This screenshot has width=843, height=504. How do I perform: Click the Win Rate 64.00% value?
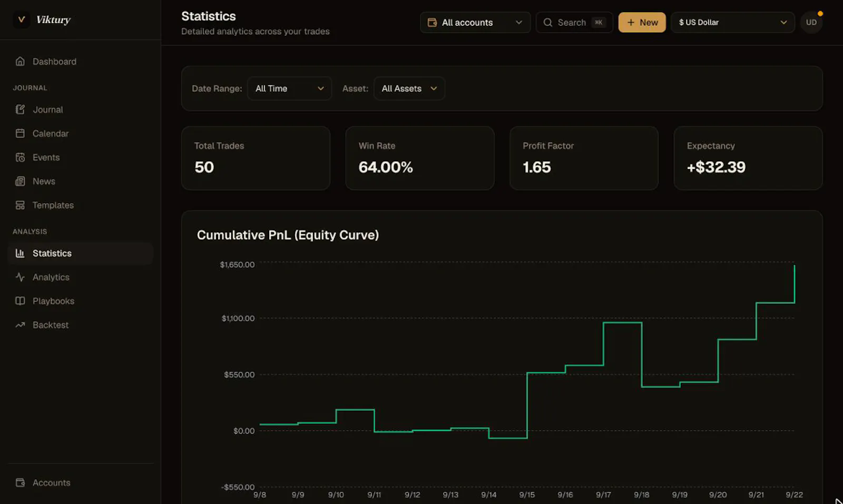pyautogui.click(x=386, y=167)
